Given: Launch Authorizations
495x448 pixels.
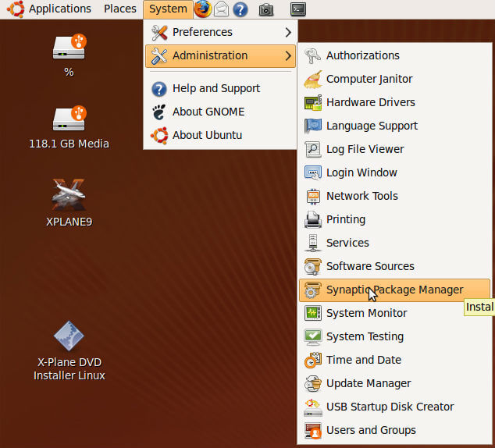Looking at the screenshot, I should tap(394, 55).
